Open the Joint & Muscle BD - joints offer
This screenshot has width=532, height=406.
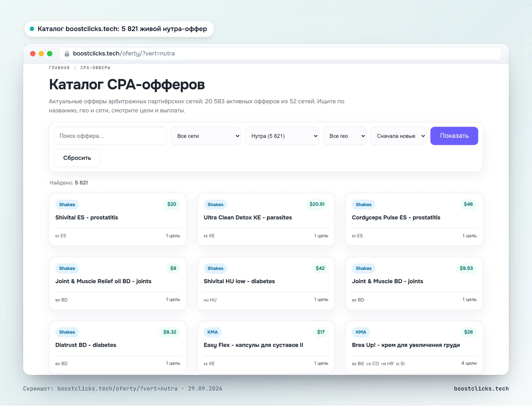(388, 281)
